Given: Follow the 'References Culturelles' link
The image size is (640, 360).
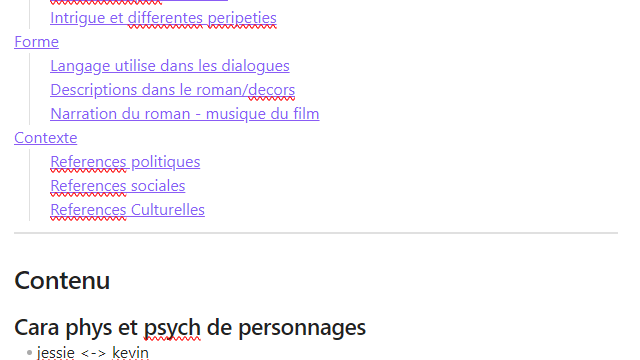Looking at the screenshot, I should point(127,210).
